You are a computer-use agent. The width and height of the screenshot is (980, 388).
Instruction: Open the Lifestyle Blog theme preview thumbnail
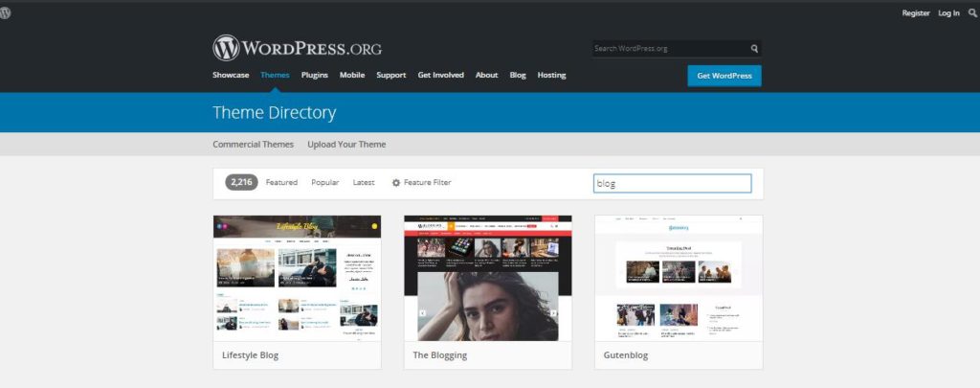pyautogui.click(x=297, y=279)
